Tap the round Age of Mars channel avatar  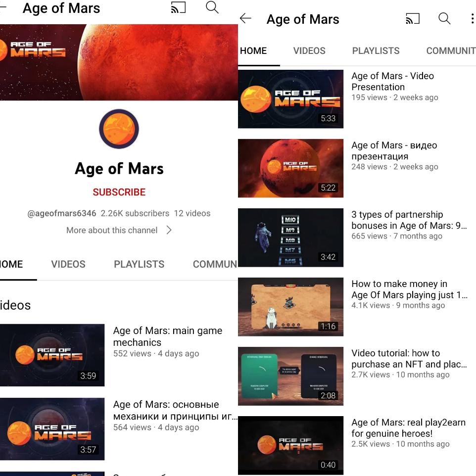(119, 129)
